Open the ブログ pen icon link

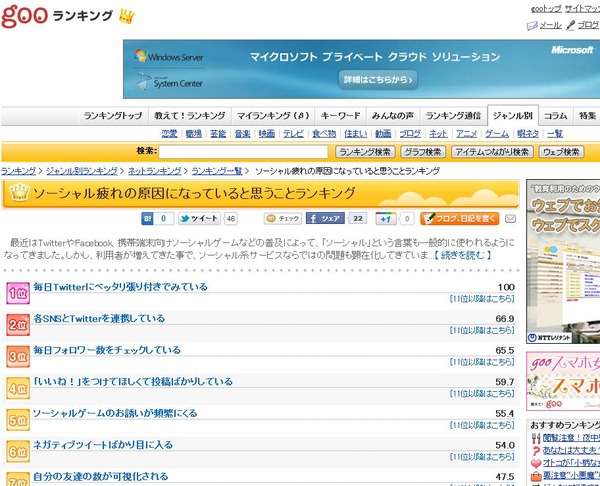[x=582, y=25]
